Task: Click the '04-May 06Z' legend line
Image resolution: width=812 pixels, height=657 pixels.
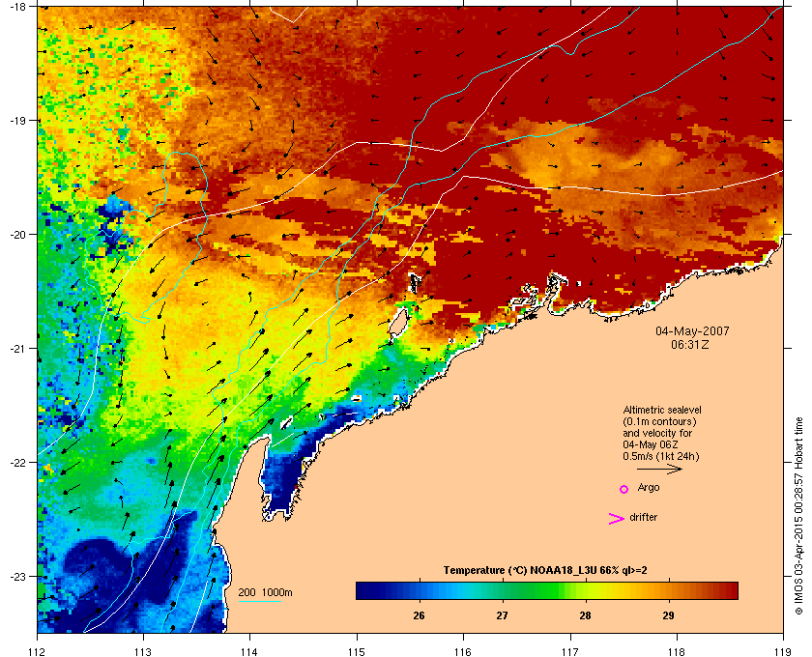Action: [651, 444]
